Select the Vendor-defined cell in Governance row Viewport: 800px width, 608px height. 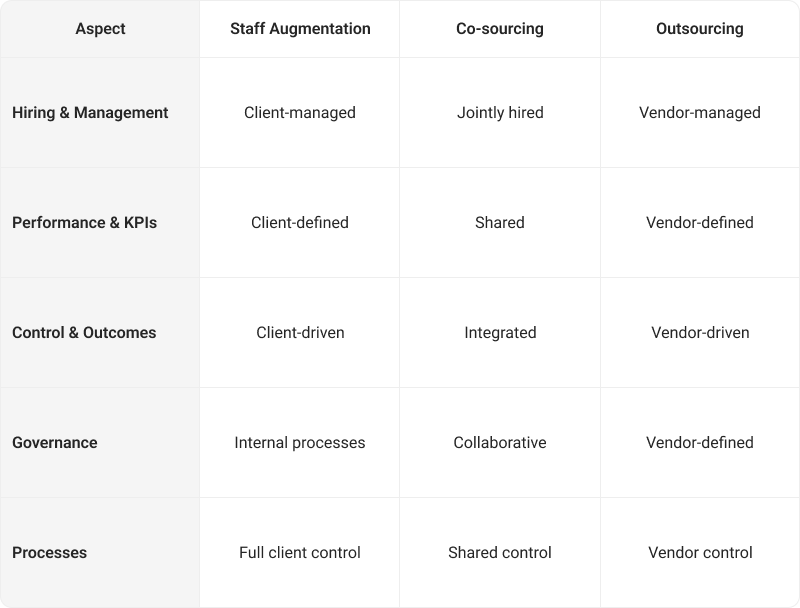coord(700,443)
